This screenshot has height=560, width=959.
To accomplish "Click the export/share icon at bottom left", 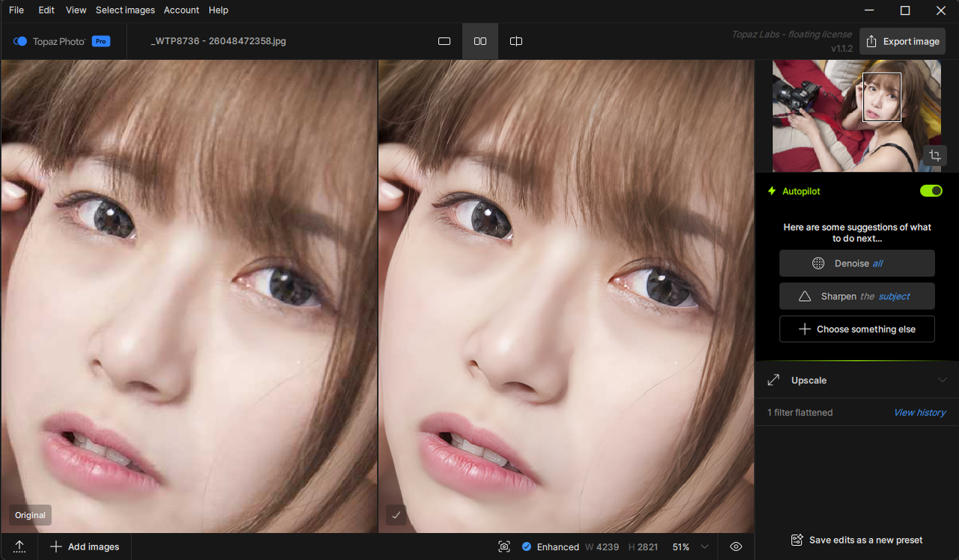I will [x=19, y=547].
